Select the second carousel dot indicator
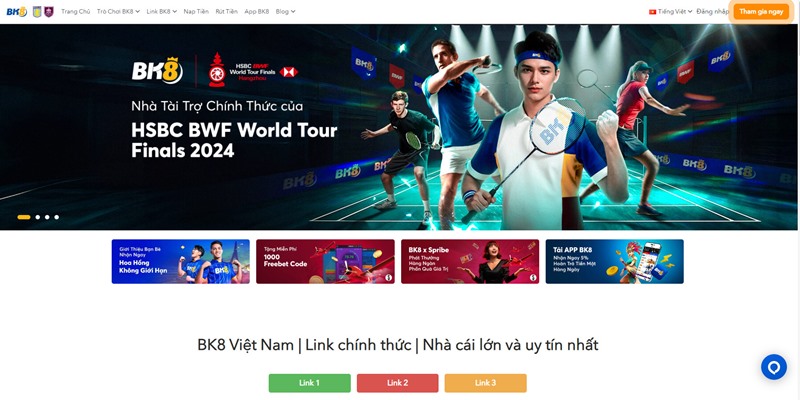Image resolution: width=800 pixels, height=400 pixels. tap(38, 217)
